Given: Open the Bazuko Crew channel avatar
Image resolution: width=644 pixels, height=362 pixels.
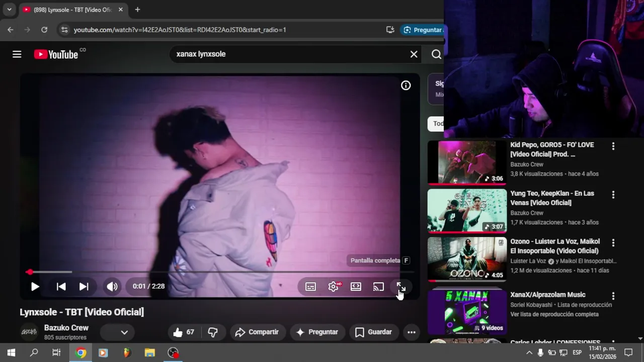Looking at the screenshot, I should pos(29,332).
